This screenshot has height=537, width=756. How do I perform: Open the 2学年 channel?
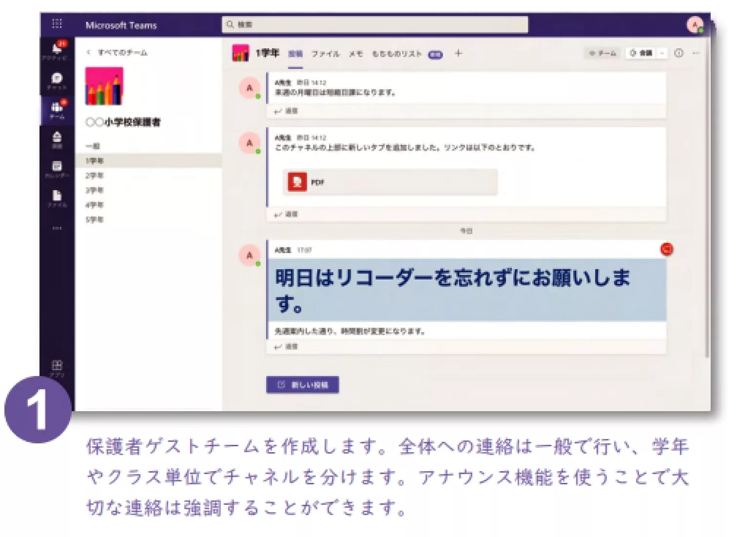(95, 175)
